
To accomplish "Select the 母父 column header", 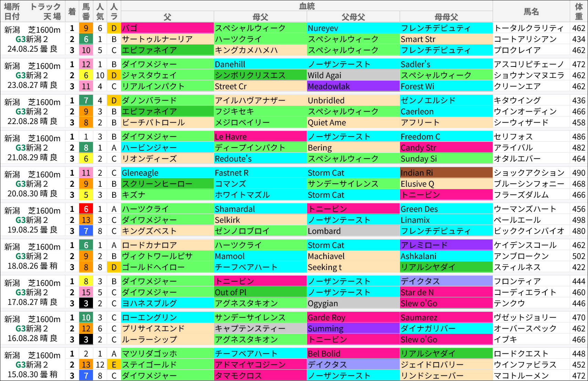I will pyautogui.click(x=260, y=17).
